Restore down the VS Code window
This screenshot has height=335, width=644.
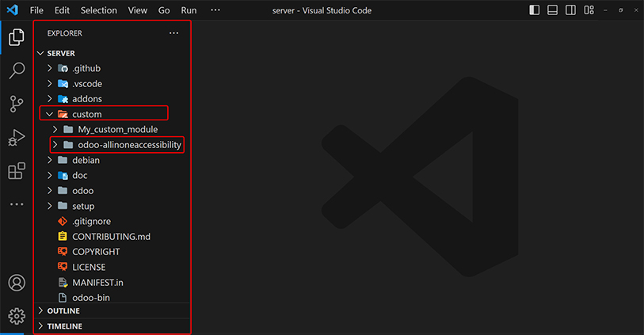click(620, 10)
